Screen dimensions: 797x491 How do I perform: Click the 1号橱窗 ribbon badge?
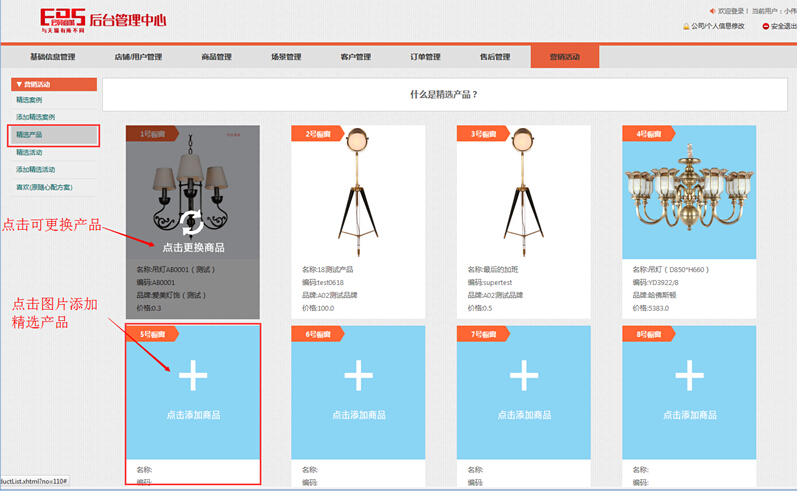pyautogui.click(x=152, y=134)
